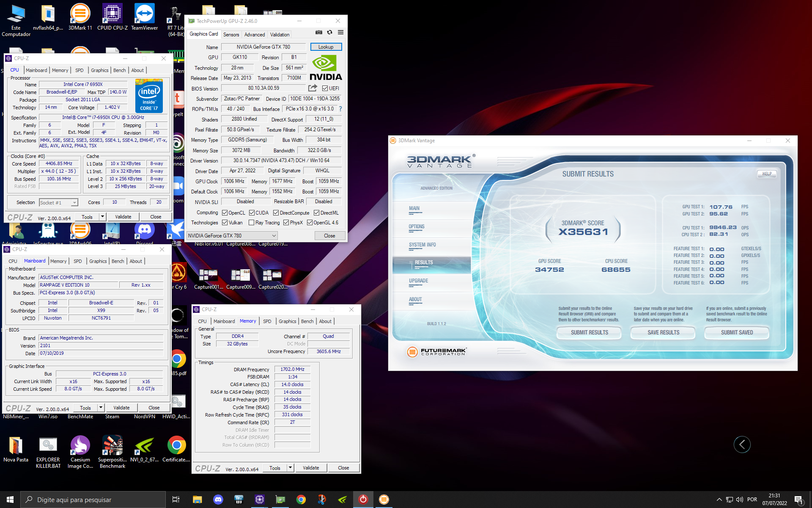Open the 3DMark 11 desktop shortcut
Viewport: 812px width, 508px height.
(x=80, y=17)
